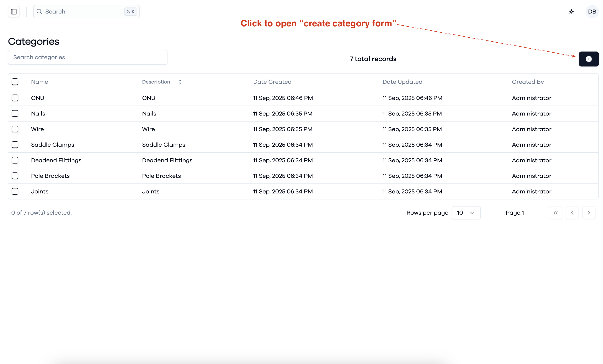Check the Deadend Fiittings row

point(15,160)
